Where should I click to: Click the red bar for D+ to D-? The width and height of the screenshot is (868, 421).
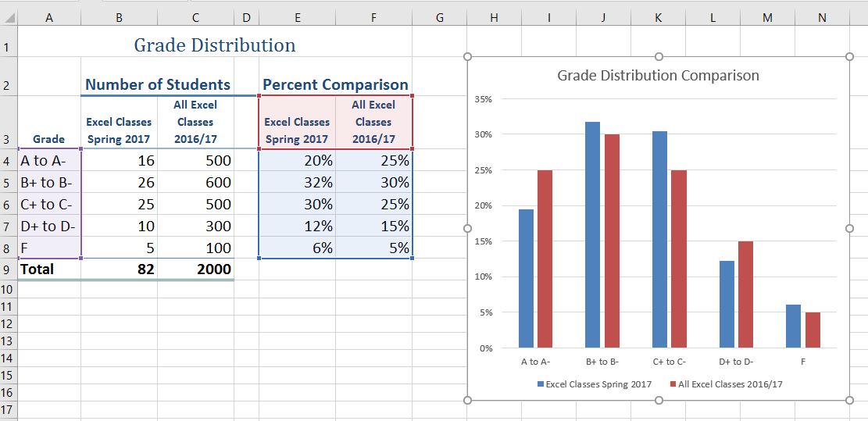[745, 294]
